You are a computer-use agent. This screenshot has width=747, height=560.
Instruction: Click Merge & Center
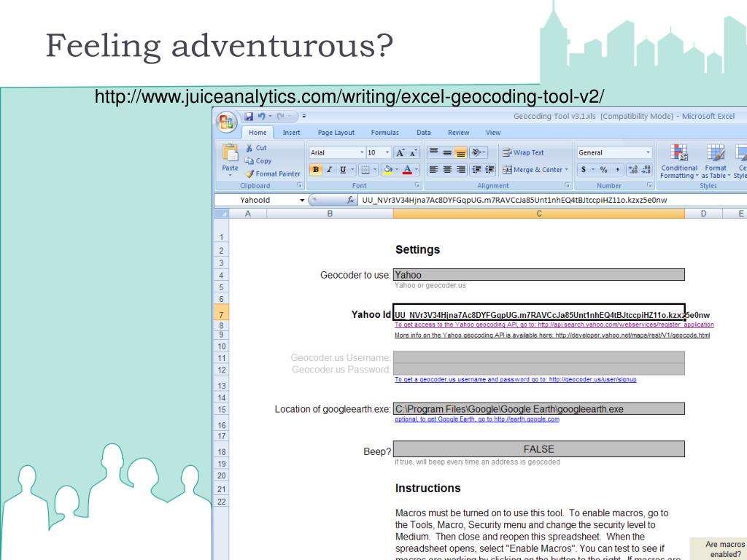pyautogui.click(x=533, y=169)
